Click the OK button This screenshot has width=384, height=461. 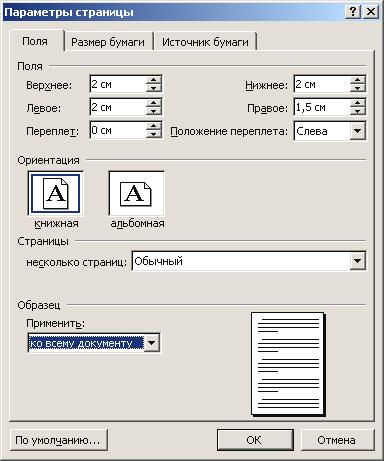pos(255,440)
